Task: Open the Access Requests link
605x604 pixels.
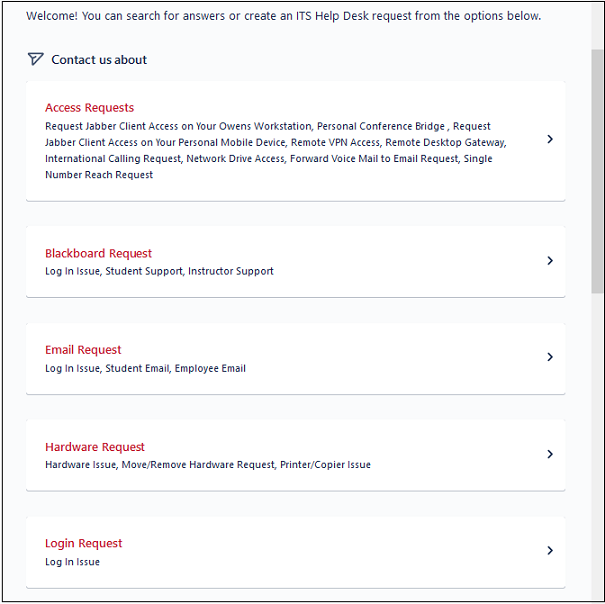Action: [x=89, y=108]
